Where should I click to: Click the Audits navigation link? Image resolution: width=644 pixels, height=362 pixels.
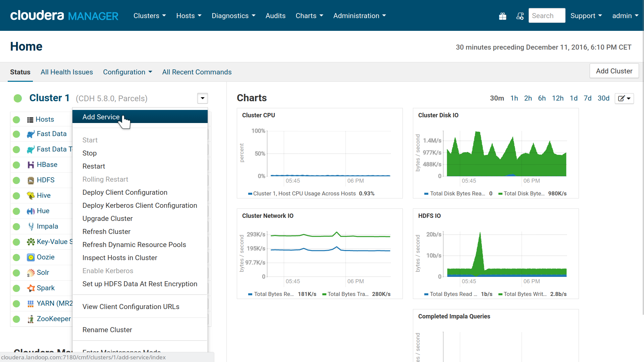[x=275, y=16]
